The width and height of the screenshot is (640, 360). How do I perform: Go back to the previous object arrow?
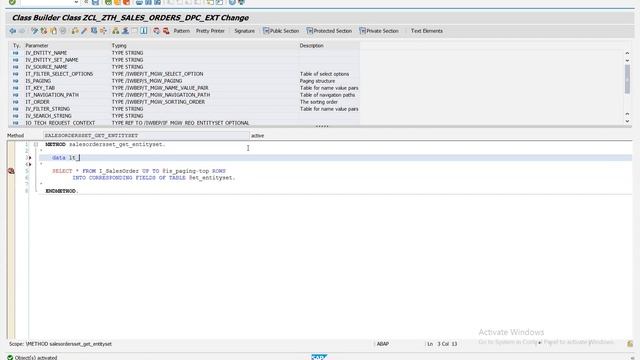(13, 31)
